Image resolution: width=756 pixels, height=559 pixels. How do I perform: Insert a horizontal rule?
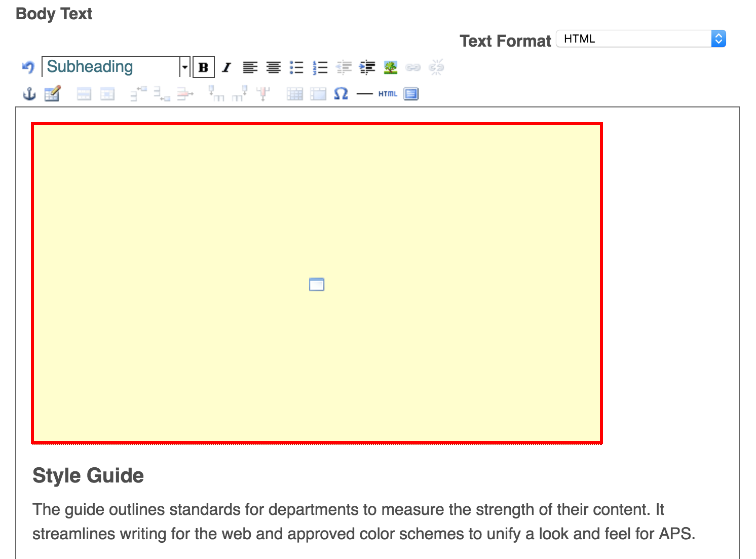point(364,94)
